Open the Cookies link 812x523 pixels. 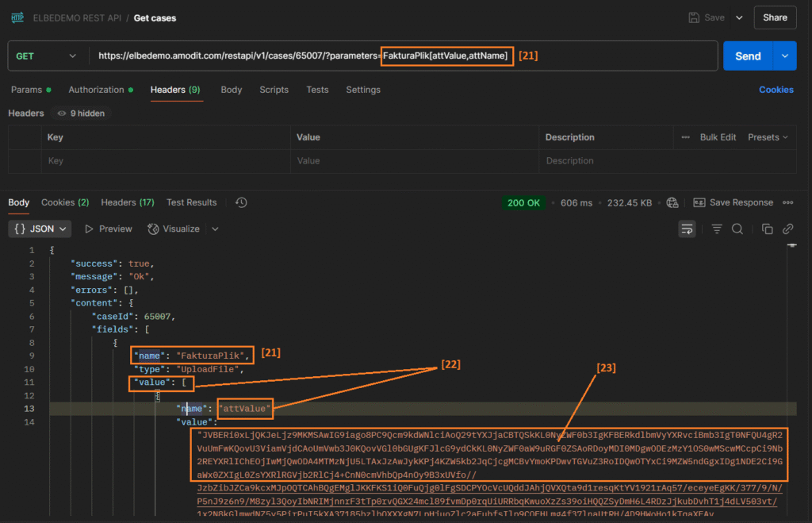[776, 90]
